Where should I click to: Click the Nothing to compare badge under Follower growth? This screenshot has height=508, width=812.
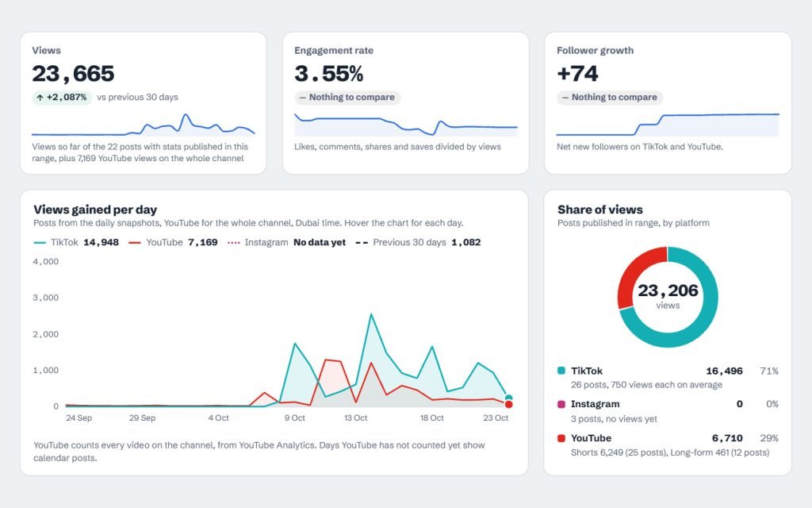[610, 97]
